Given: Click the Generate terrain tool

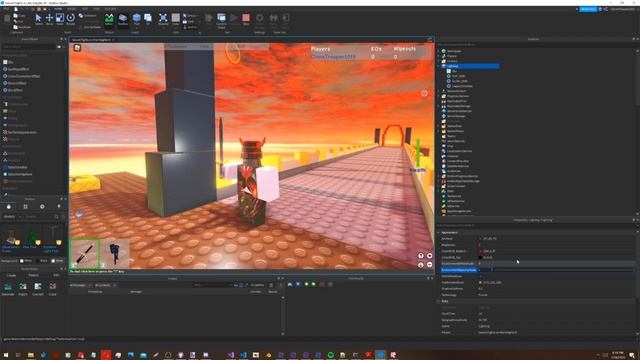Looking at the screenshot, I should pos(8,288).
